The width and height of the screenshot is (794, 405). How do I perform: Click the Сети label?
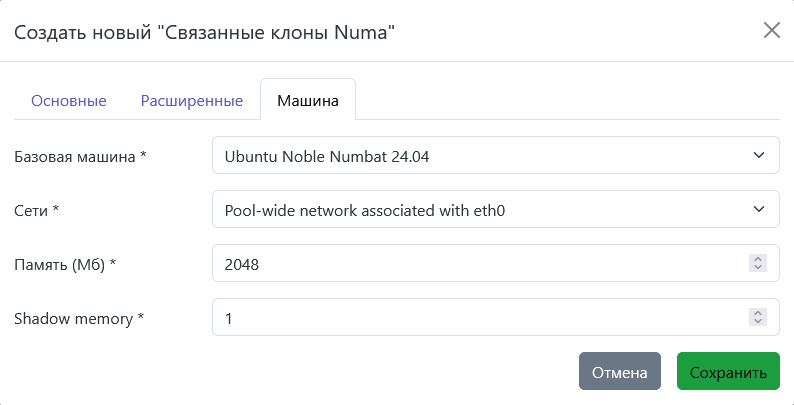[x=36, y=210]
